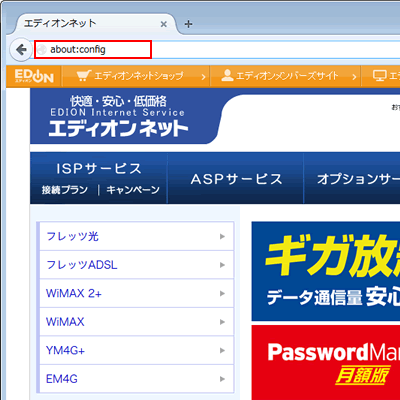This screenshot has height=400, width=400.
Task: Open the ギガ放題 promotional banner
Action: pos(326,271)
